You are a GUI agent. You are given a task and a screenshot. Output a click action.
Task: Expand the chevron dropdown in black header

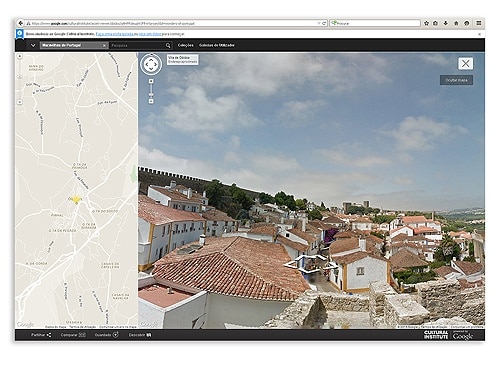pyautogui.click(x=33, y=45)
